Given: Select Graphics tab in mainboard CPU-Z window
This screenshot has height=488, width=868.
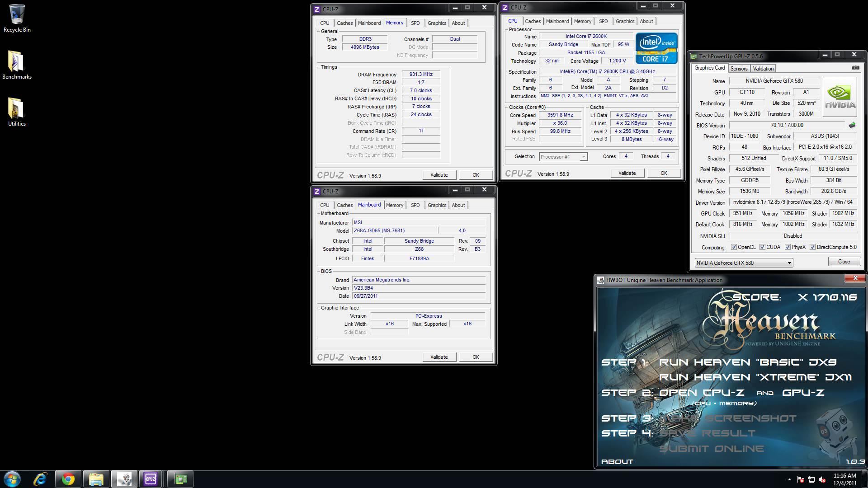Looking at the screenshot, I should tap(437, 205).
